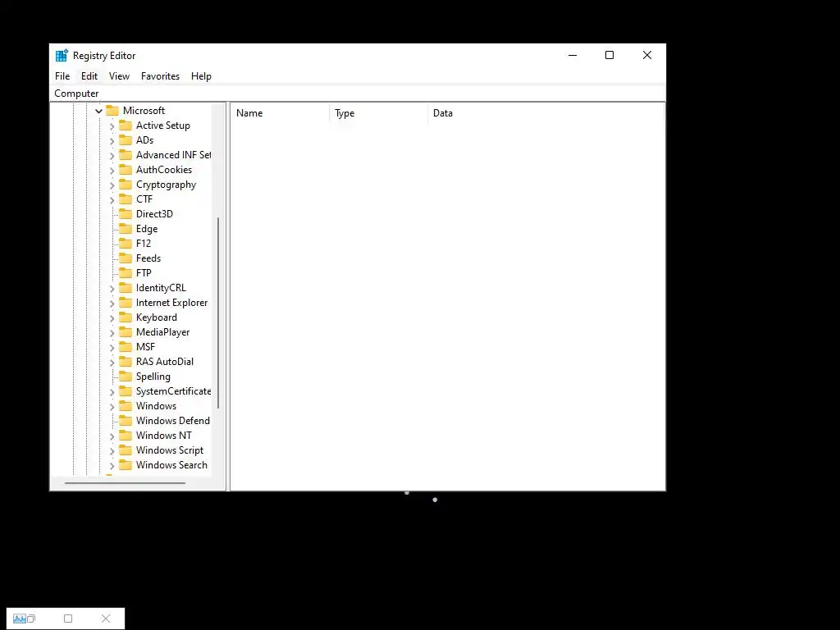Maximize the minimized window at the bottom left
The height and width of the screenshot is (630, 840).
tap(68, 619)
